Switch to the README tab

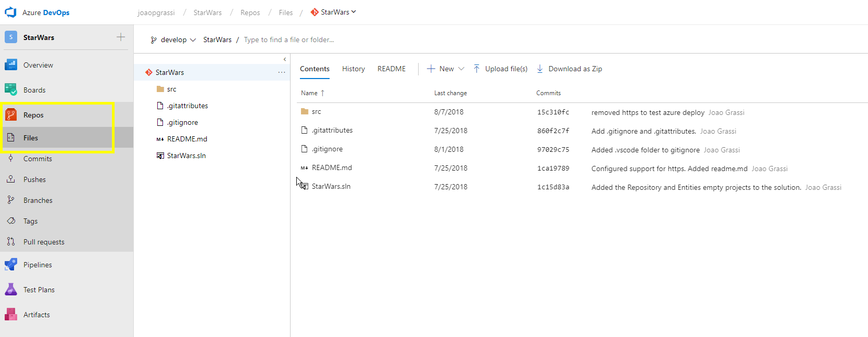pos(392,69)
